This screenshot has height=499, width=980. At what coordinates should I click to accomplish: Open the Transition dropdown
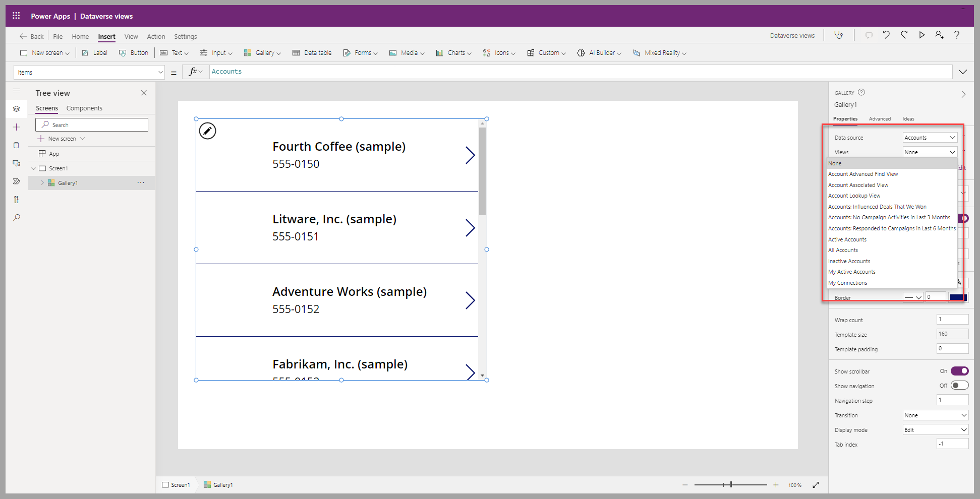pyautogui.click(x=936, y=415)
